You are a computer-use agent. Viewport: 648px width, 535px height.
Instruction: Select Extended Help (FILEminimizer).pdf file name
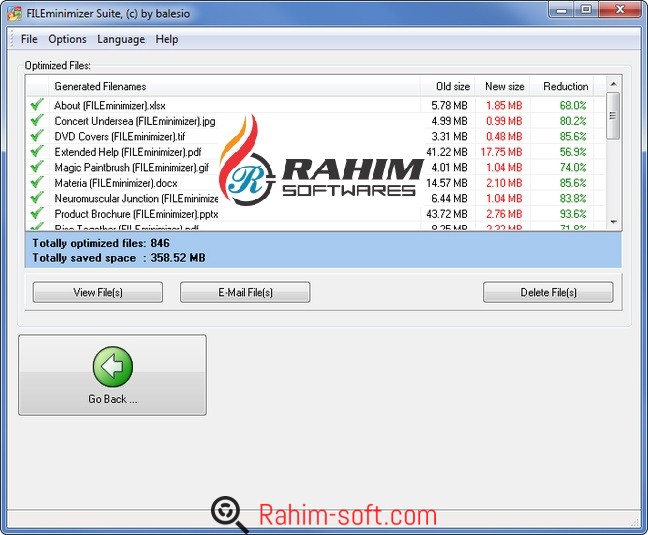click(128, 152)
